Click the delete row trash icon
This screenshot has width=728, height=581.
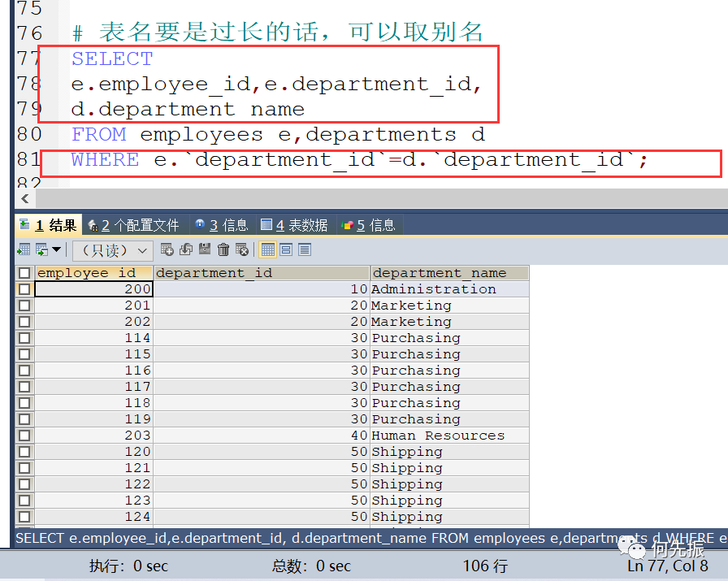[223, 249]
